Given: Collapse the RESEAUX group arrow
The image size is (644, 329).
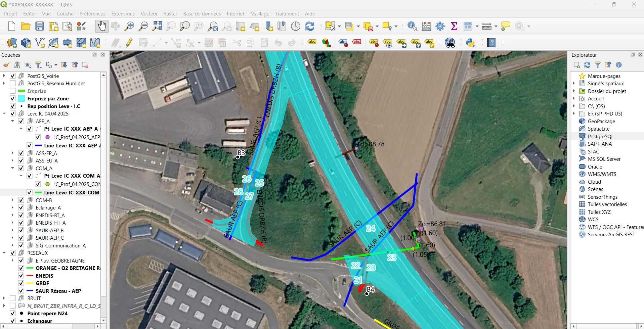Looking at the screenshot, I should pos(4,253).
